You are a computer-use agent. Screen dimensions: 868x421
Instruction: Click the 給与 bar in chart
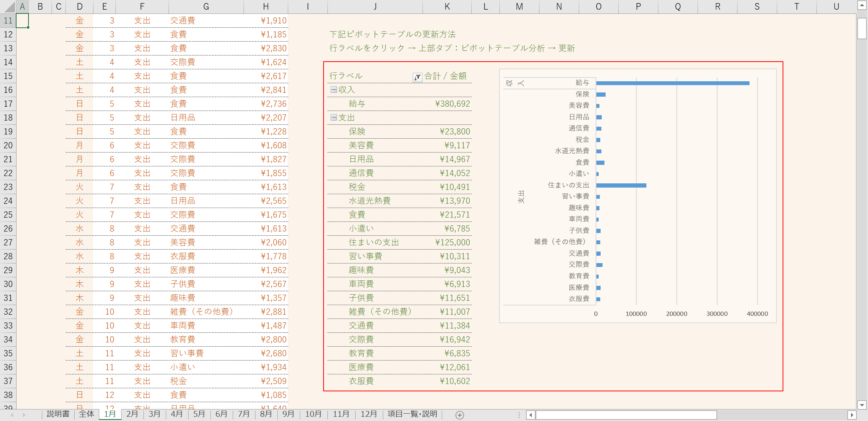(673, 83)
